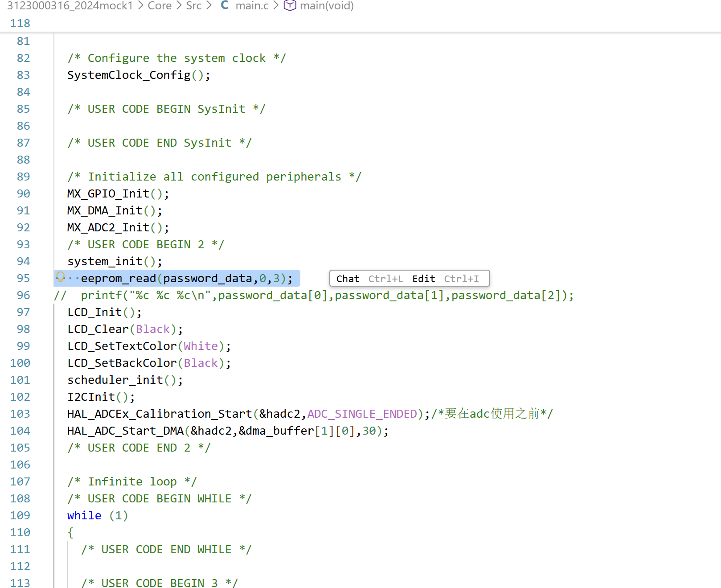Click the HAL_ADC_Start_DMA function call
This screenshot has height=588, width=721.
[125, 431]
